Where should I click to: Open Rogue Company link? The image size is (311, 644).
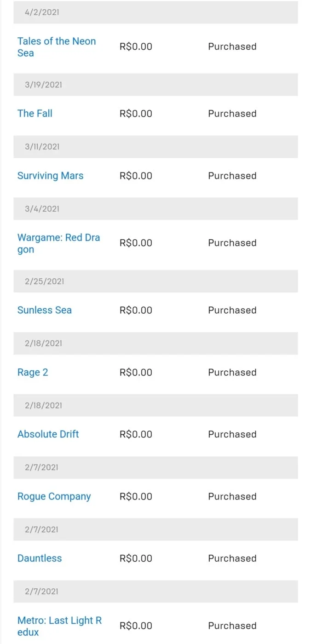click(54, 496)
